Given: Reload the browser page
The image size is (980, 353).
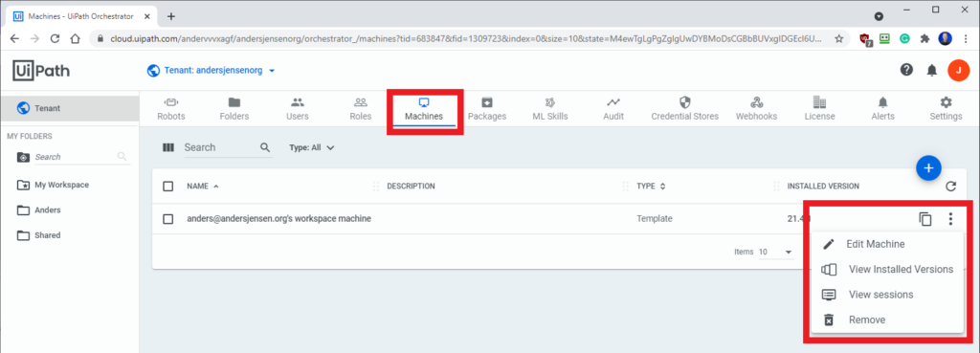Looking at the screenshot, I should [55, 38].
